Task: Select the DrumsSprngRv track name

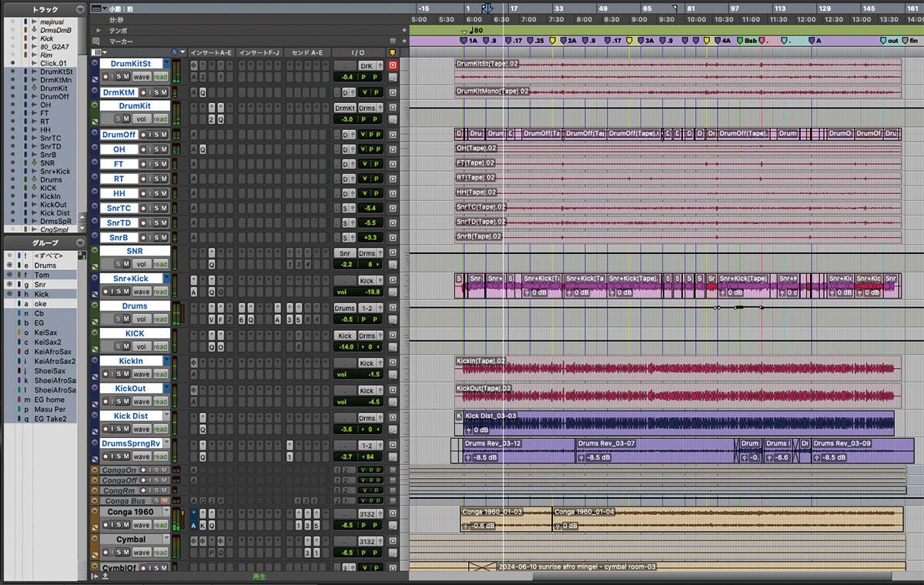Action: (x=130, y=443)
